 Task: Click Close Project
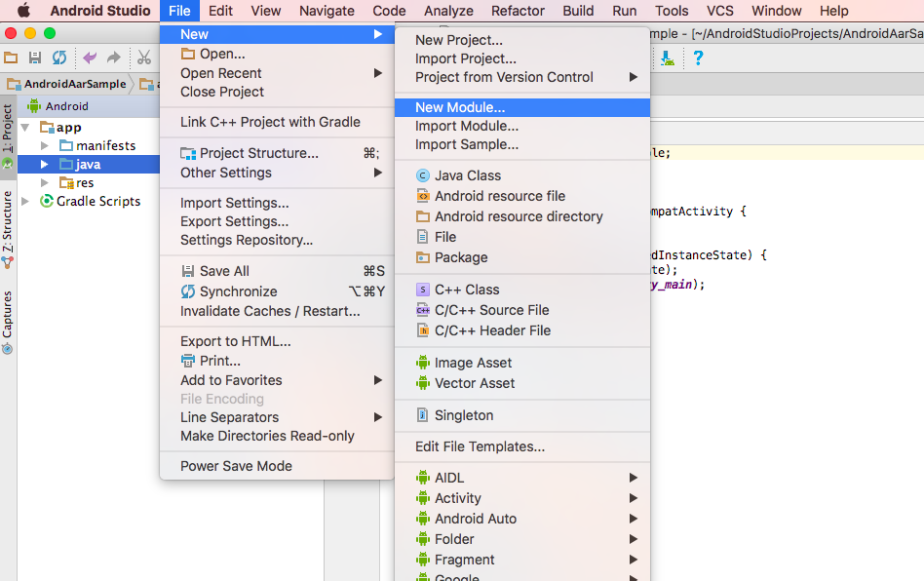(277, 92)
